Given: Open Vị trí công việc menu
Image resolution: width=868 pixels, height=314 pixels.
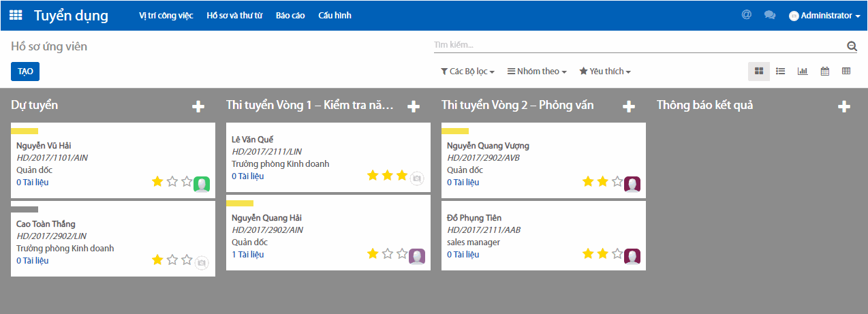Looking at the screenshot, I should pos(166,15).
